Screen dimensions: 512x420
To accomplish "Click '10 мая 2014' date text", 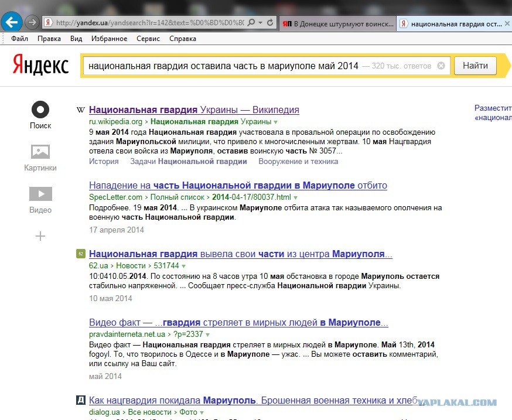I will click(x=111, y=299).
